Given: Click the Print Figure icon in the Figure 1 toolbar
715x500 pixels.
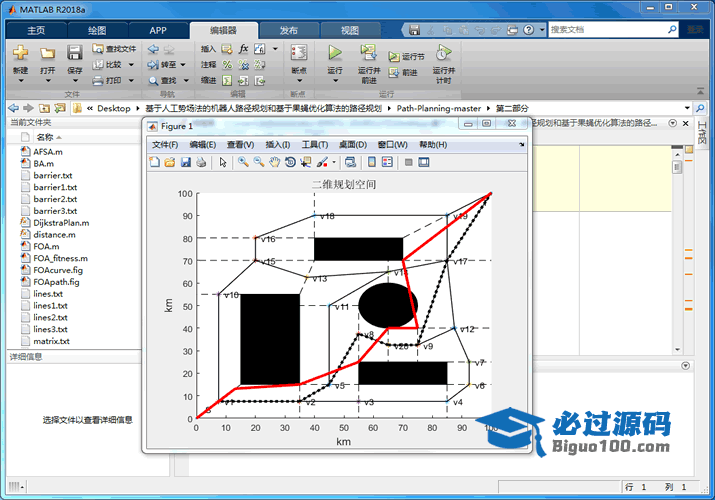Looking at the screenshot, I should point(201,162).
